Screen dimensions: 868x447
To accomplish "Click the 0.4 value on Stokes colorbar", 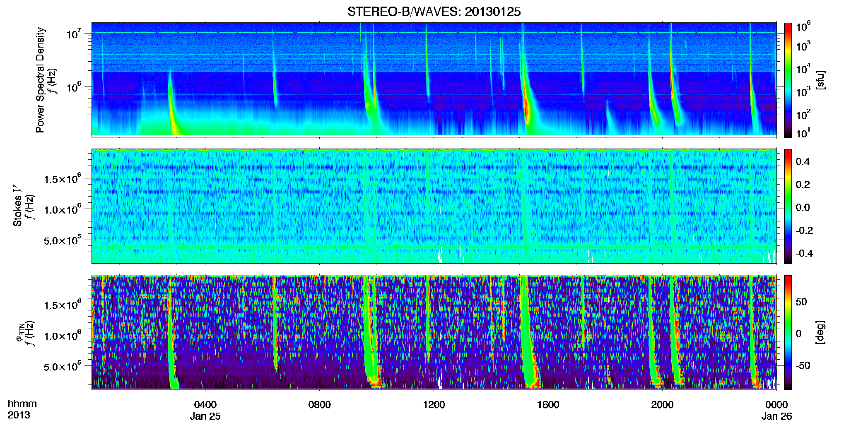I will tap(803, 162).
